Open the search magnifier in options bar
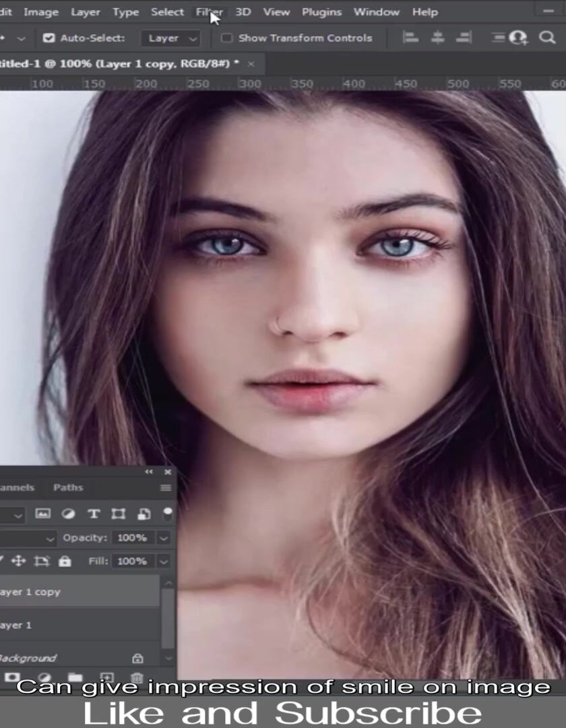This screenshot has width=566, height=728. pyautogui.click(x=547, y=38)
